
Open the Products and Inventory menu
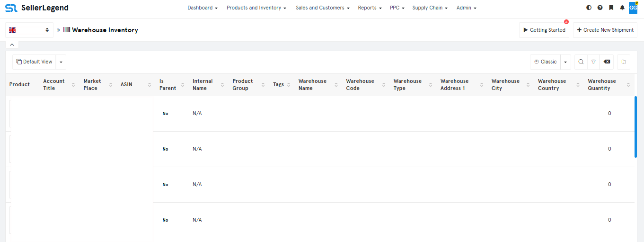pos(256,8)
